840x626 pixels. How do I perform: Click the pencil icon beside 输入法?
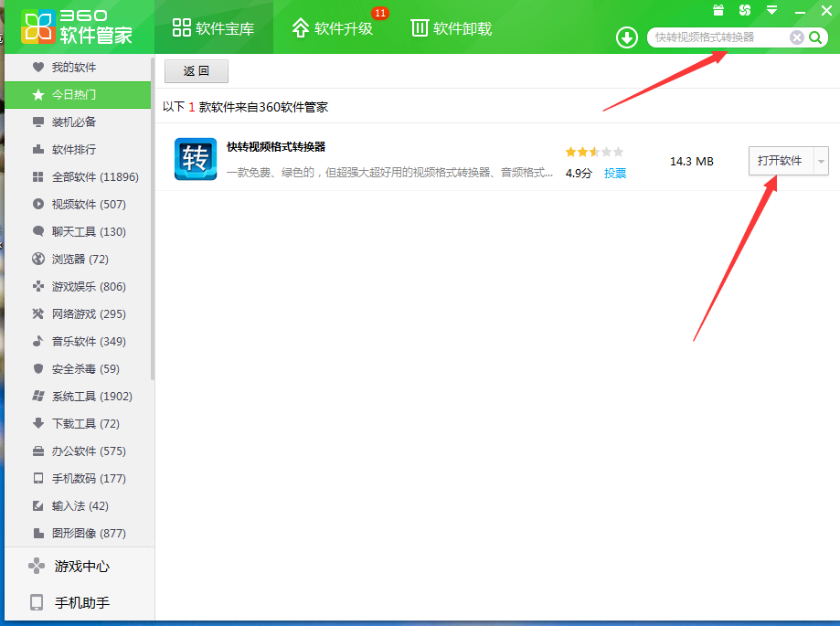(38, 505)
